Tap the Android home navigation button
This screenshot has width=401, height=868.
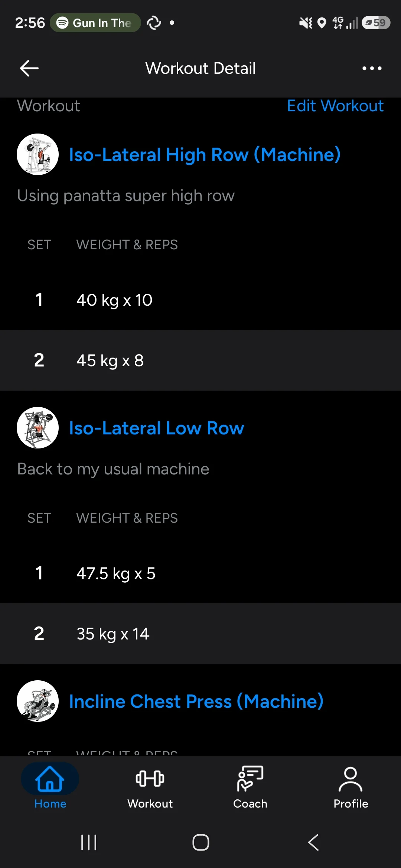200,842
